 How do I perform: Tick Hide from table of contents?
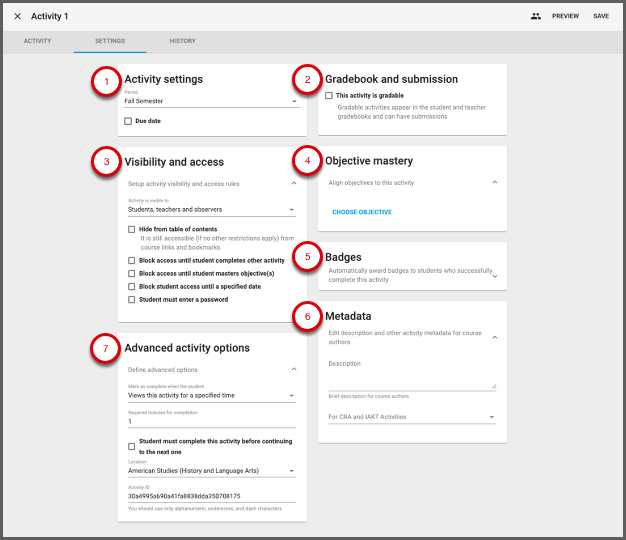132,229
